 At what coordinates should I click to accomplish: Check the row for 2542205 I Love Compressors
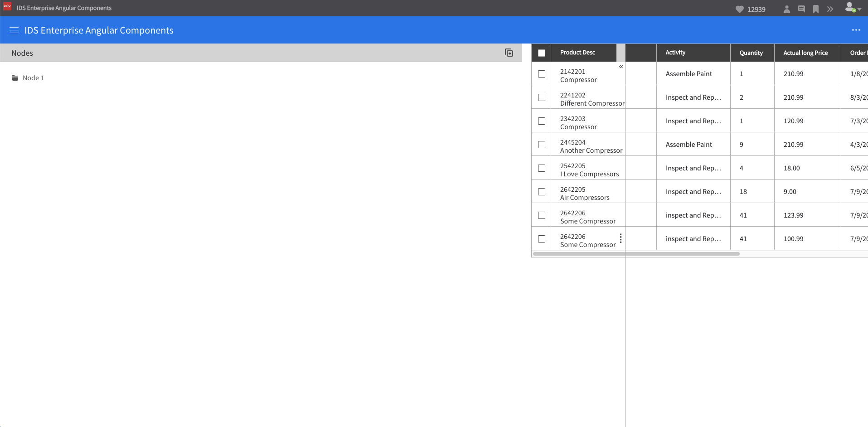(x=542, y=168)
